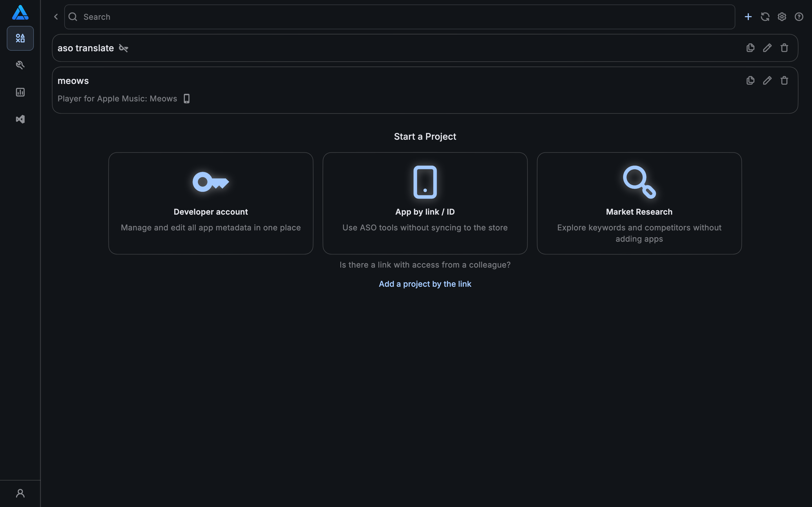Add new project with plus icon
This screenshot has width=812, height=507.
click(x=748, y=17)
